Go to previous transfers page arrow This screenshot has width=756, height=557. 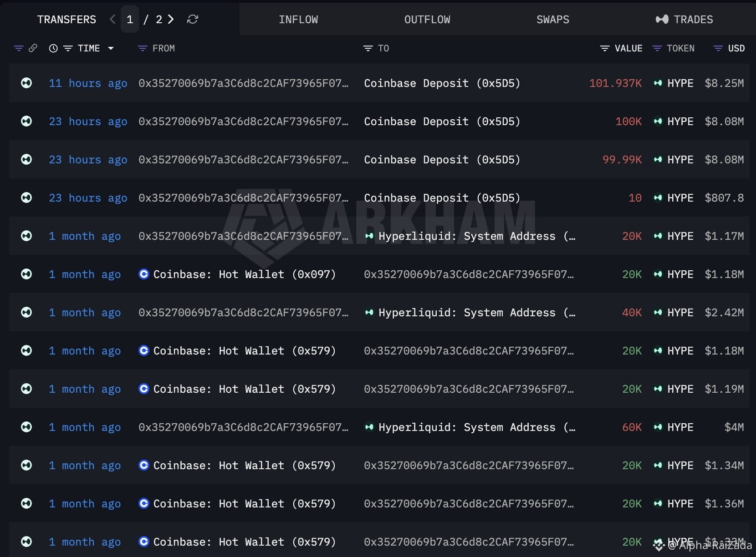point(112,19)
